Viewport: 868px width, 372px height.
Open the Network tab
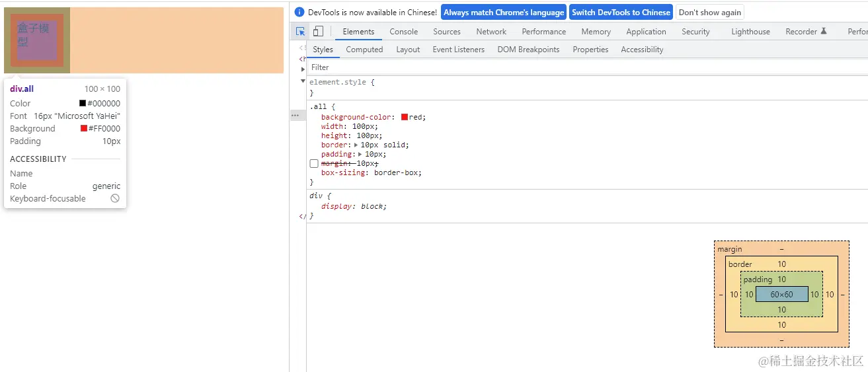click(491, 32)
